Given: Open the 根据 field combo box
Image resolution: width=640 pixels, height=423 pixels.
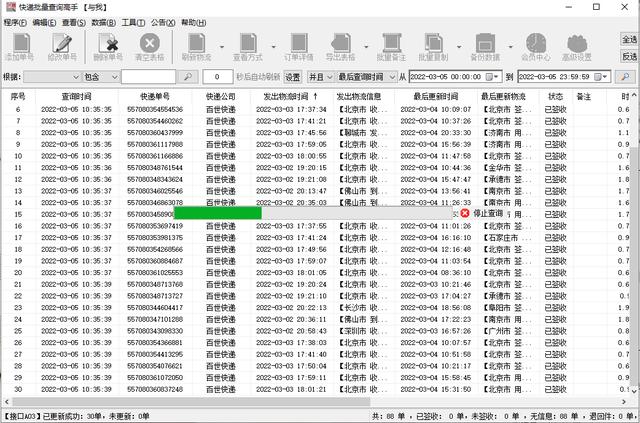Looking at the screenshot, I should 51,77.
